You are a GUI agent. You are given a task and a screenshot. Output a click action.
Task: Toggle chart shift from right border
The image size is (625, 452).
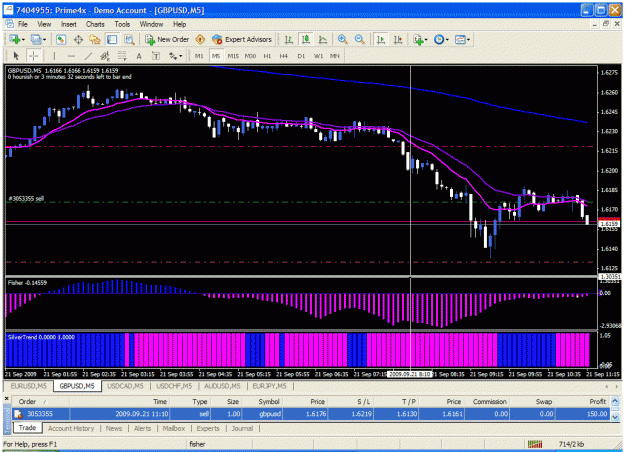point(398,39)
